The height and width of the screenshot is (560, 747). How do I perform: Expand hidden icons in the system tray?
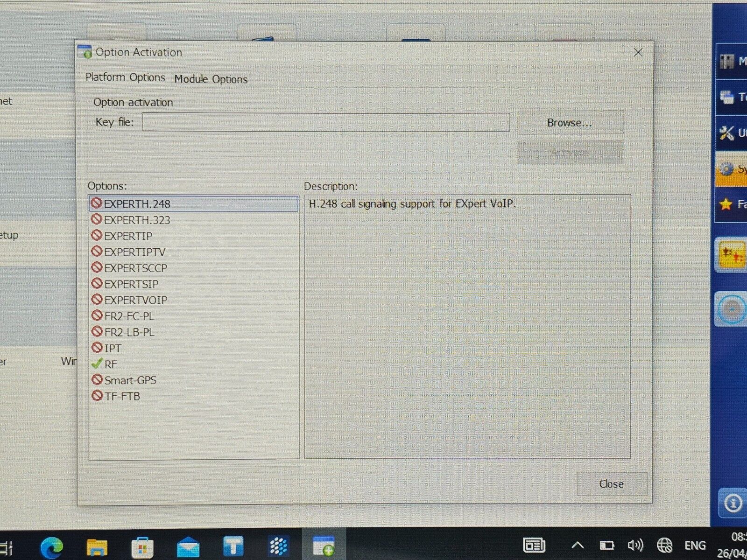(x=578, y=545)
